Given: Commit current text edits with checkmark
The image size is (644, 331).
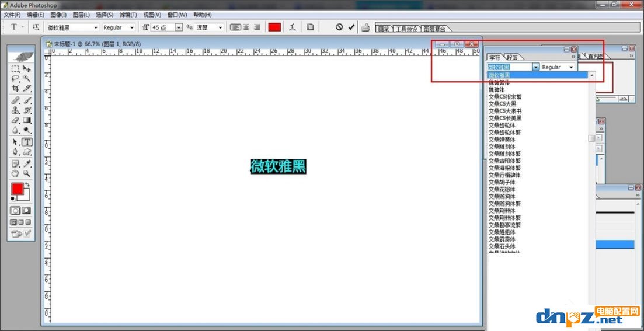Looking at the screenshot, I should 351,27.
